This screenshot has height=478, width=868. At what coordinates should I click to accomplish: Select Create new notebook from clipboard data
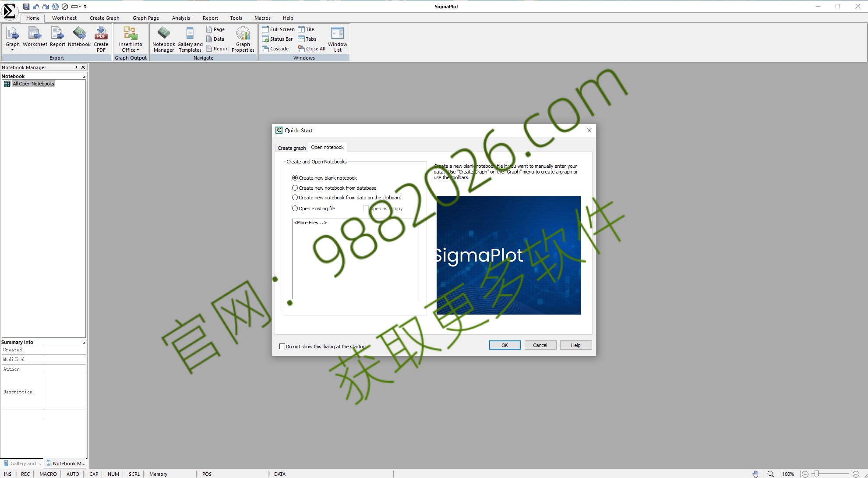tap(347, 198)
